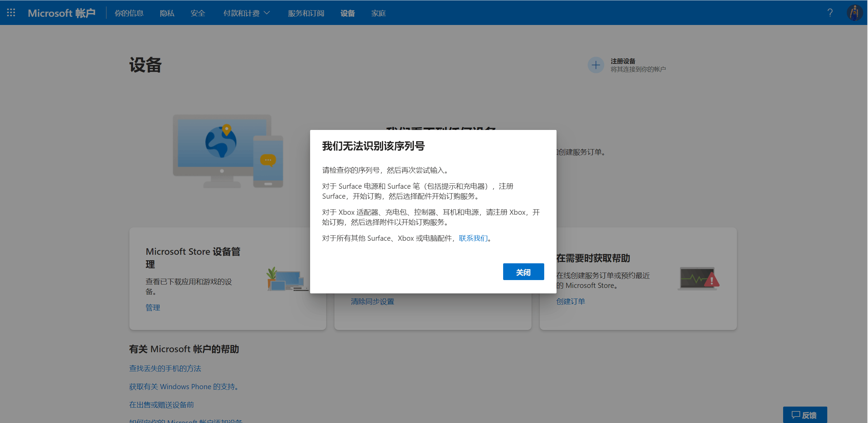
Task: Close the serial number error dialog
Action: point(523,272)
